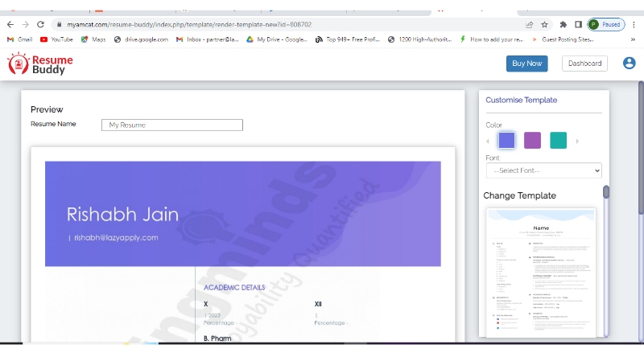The width and height of the screenshot is (644, 361).
Task: Click the share page icon
Action: click(x=529, y=25)
